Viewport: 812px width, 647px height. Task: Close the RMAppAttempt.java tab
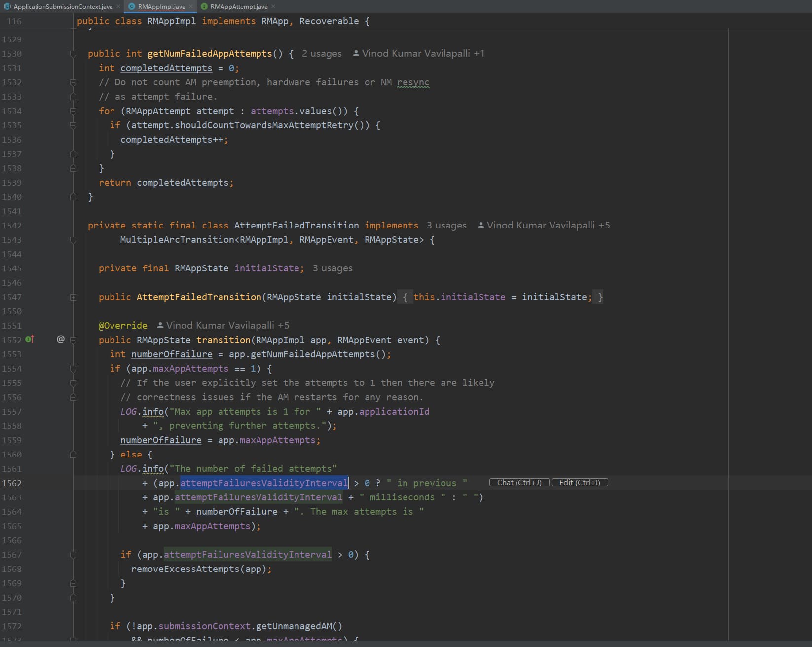(x=273, y=6)
